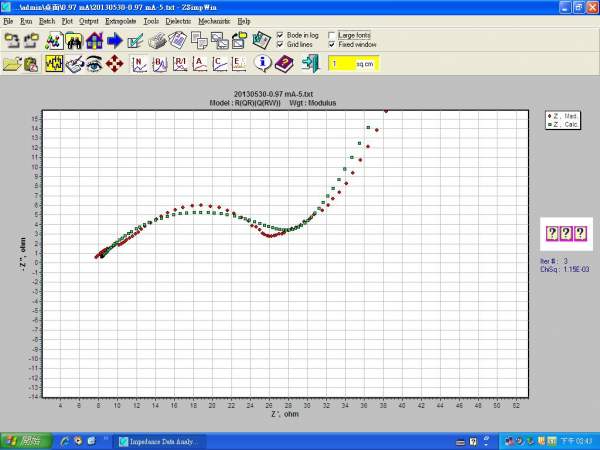Click the eye view icon
The width and height of the screenshot is (600, 450).
click(x=93, y=63)
